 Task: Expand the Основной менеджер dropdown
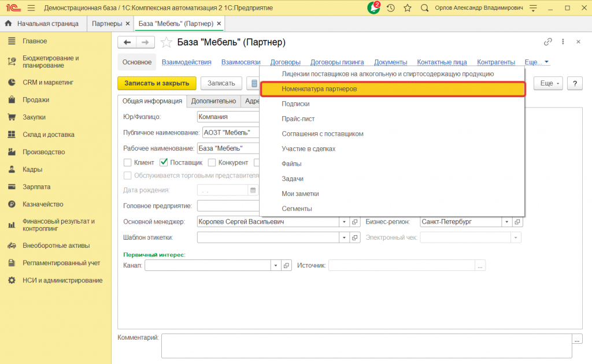click(x=344, y=222)
